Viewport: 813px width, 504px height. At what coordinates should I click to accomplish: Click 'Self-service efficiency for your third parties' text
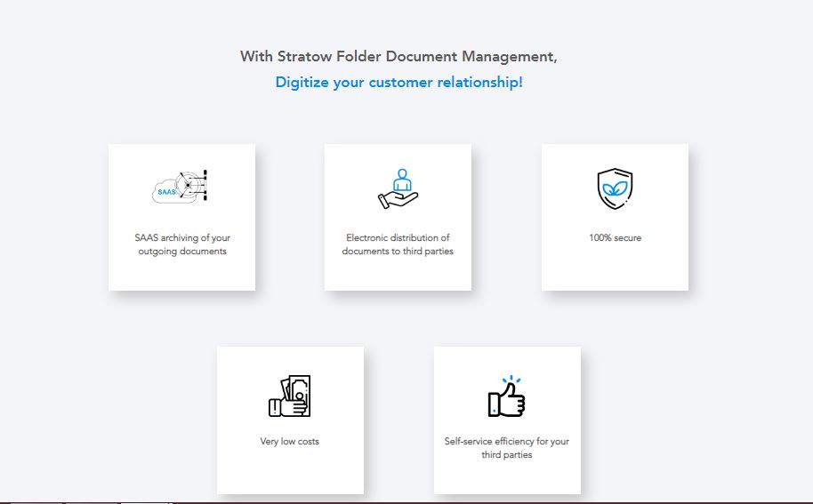(507, 448)
